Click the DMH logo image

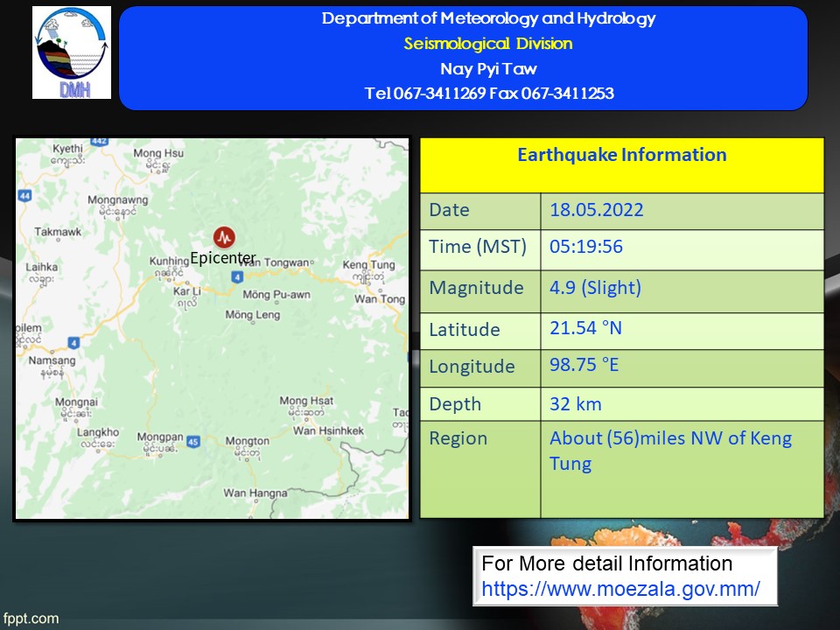click(x=72, y=52)
